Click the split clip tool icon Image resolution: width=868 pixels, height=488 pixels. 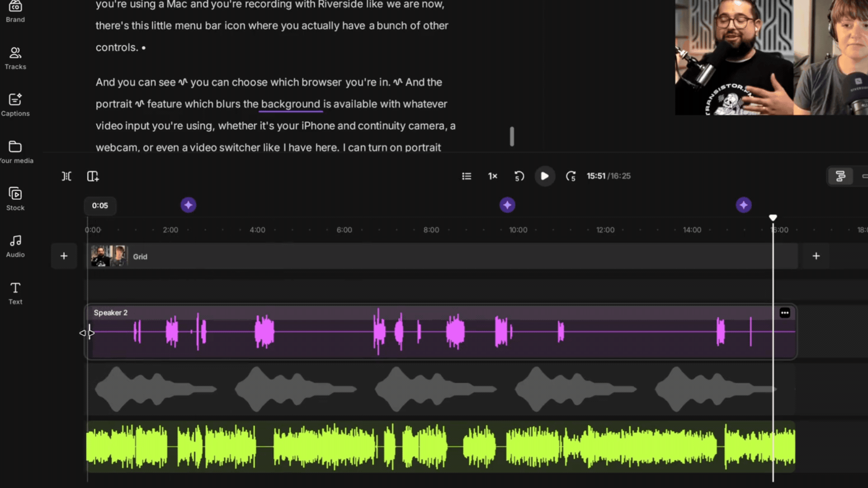pos(66,176)
